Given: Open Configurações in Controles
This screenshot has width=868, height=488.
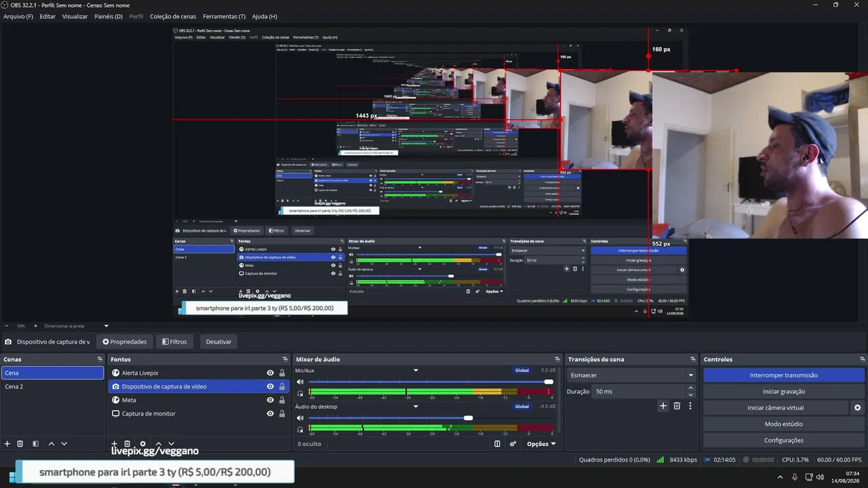Looking at the screenshot, I should [783, 440].
